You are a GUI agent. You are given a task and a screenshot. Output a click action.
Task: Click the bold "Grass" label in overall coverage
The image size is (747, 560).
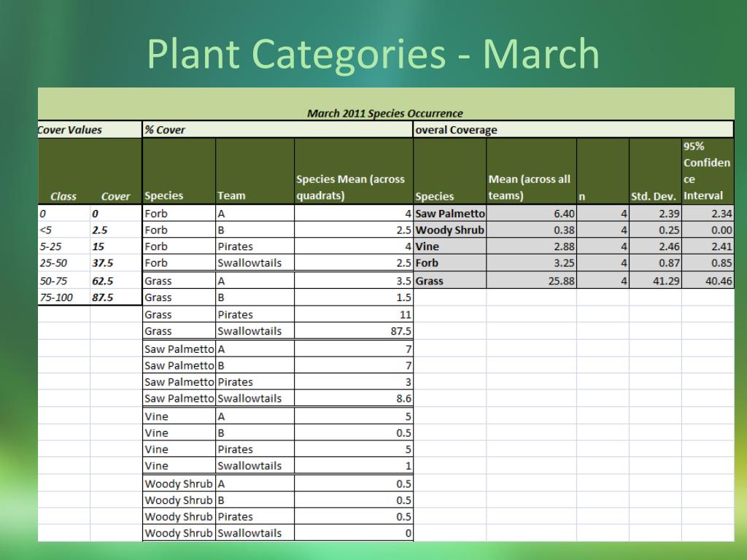(x=429, y=281)
